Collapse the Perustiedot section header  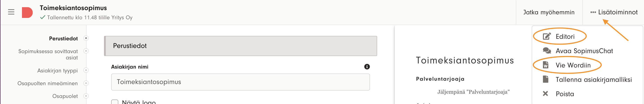[240, 46]
